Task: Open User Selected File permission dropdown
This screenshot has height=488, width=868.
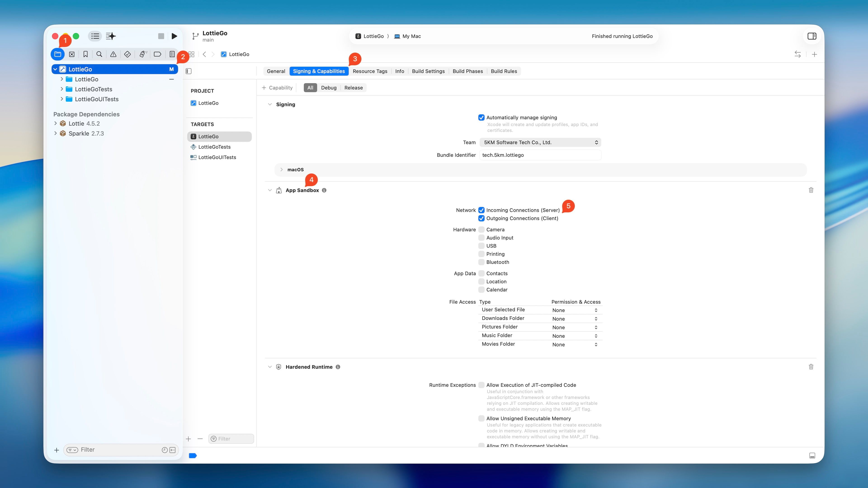Action: point(575,310)
